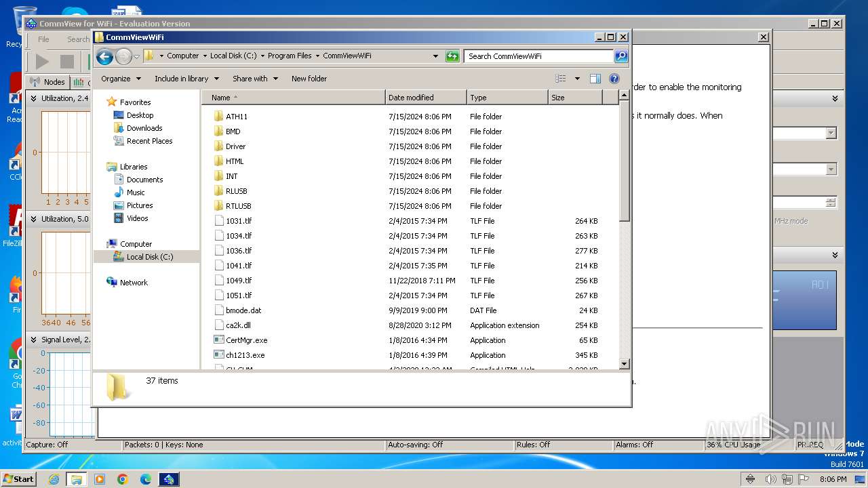Select the Driver folder icon
This screenshot has height=488, width=868.
[218, 146]
